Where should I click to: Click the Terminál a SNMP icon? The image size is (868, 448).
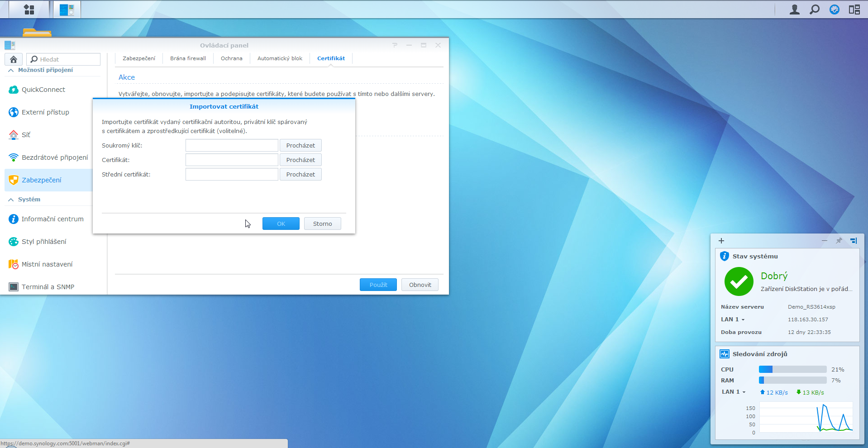click(x=14, y=287)
